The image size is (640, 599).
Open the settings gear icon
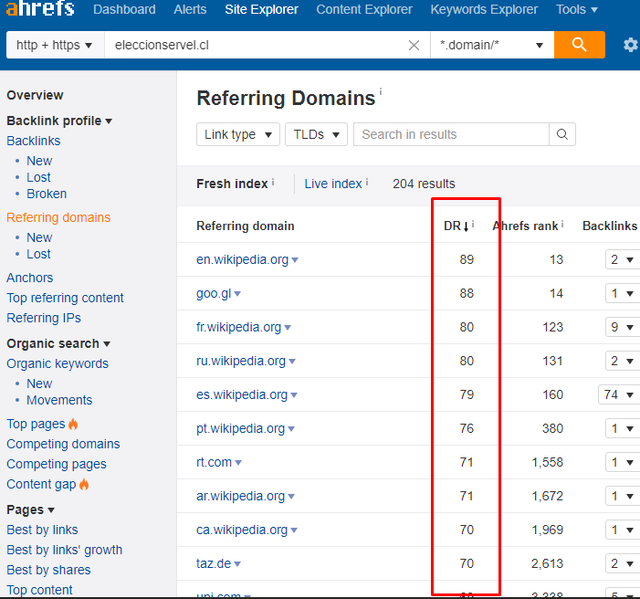point(631,45)
